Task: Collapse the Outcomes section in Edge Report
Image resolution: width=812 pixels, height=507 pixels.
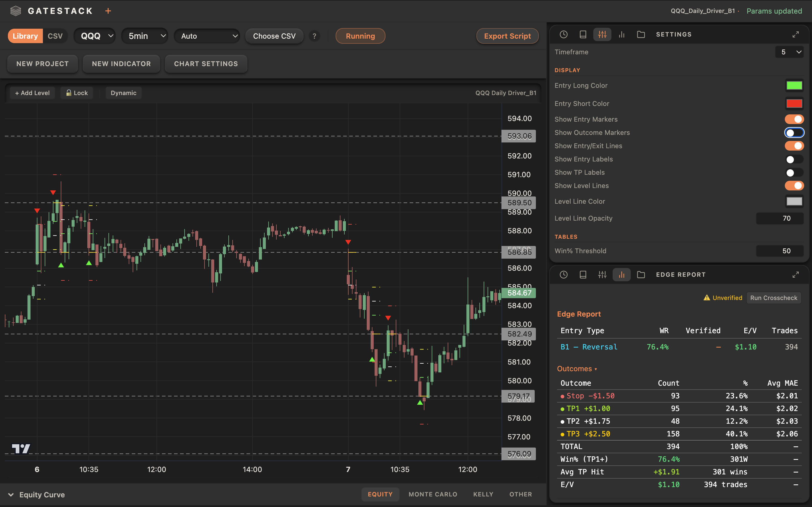Action: (577, 368)
